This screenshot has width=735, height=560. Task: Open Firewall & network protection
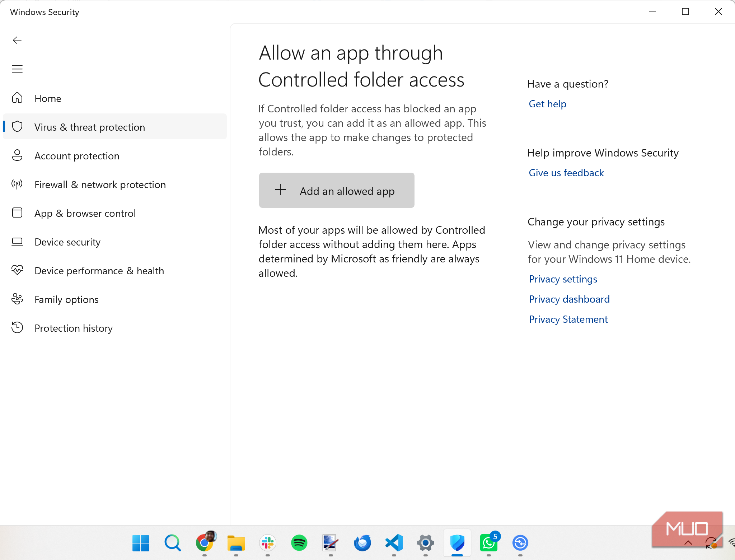[115, 184]
